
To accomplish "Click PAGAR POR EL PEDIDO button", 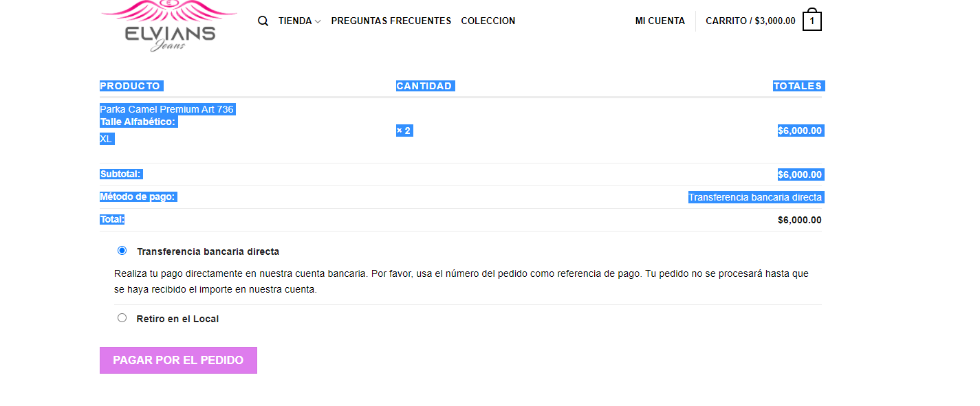I will coord(178,360).
